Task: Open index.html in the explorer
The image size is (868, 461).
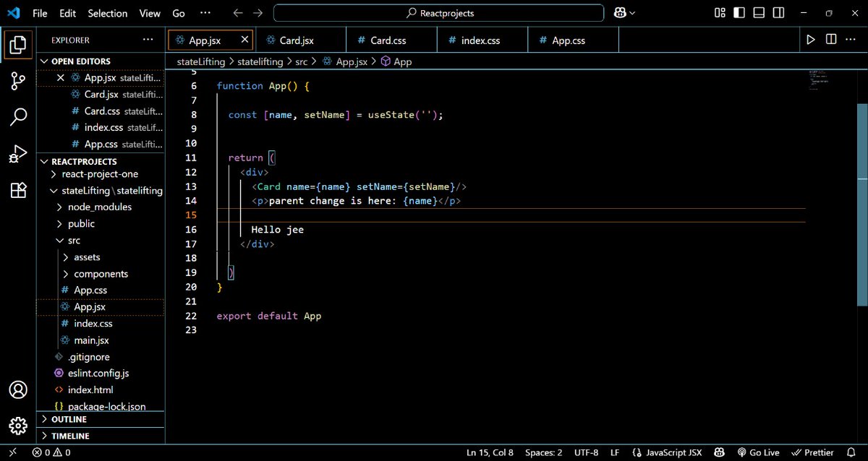Action: point(101,390)
